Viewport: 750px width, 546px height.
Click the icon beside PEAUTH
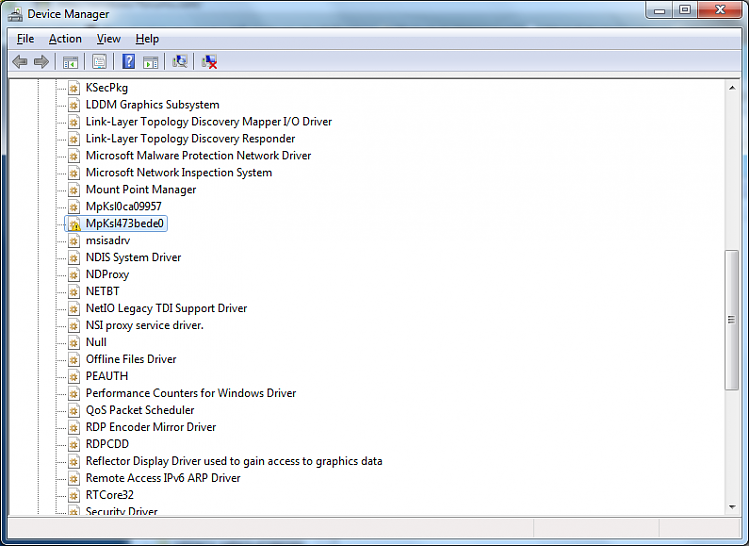click(x=74, y=377)
